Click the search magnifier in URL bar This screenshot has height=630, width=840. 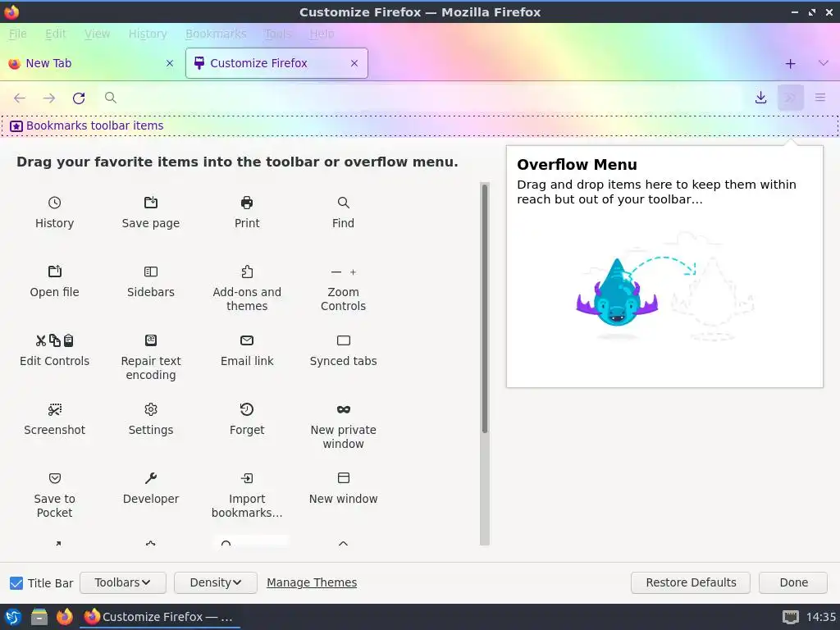(111, 98)
